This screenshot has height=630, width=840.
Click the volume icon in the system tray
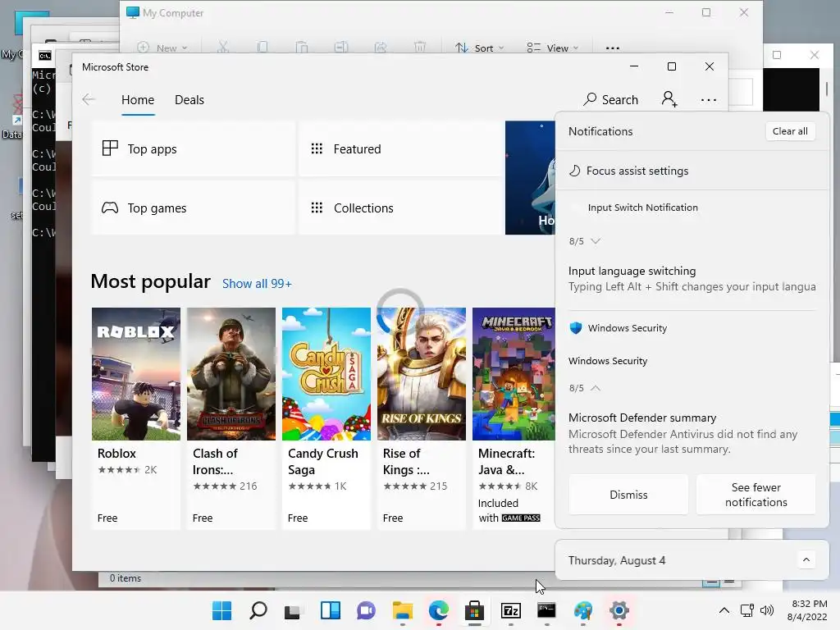767,610
